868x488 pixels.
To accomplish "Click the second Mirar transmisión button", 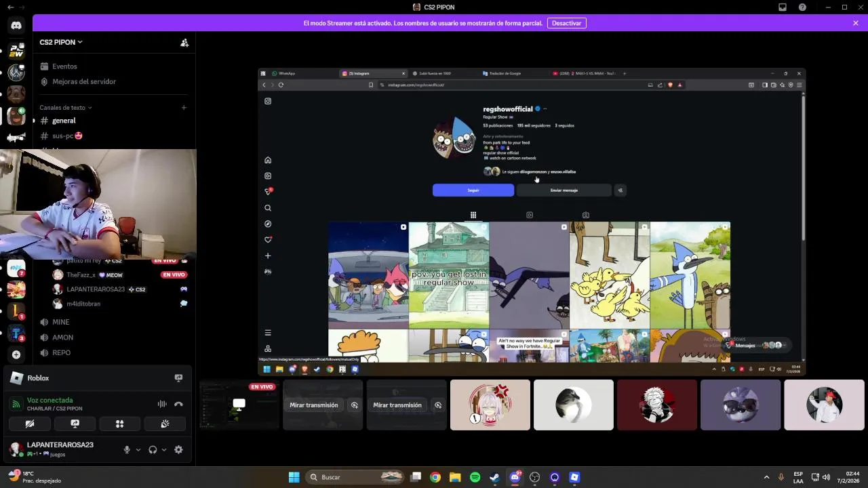I will 397,405.
